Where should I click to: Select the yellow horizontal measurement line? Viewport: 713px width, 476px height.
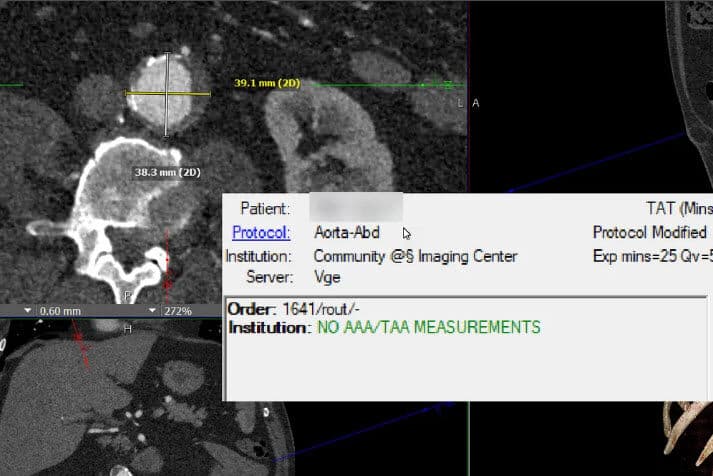tap(168, 94)
